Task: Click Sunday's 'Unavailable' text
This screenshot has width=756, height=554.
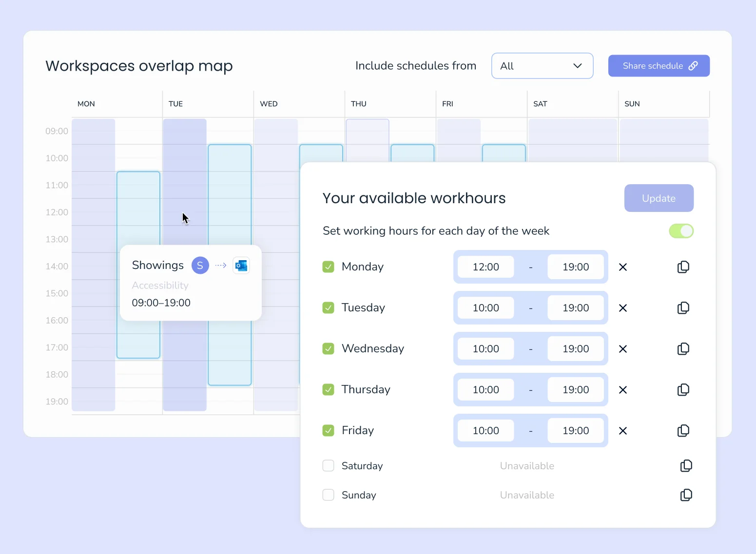Action: pos(527,495)
